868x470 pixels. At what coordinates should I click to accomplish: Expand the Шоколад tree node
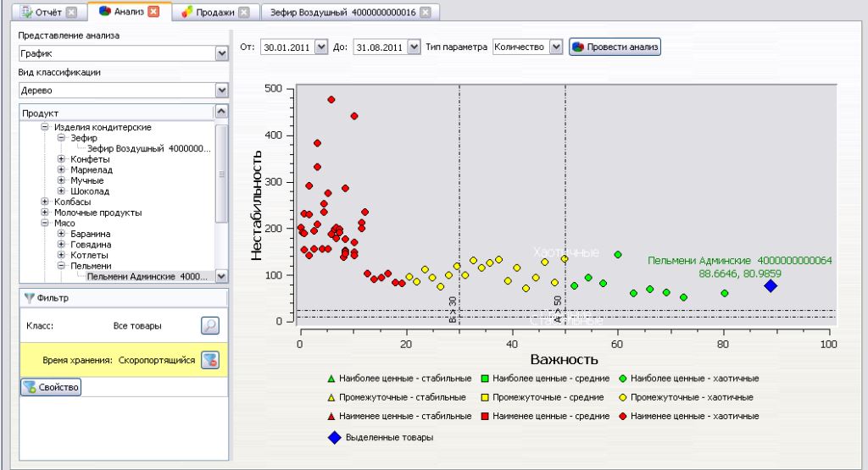click(61, 191)
